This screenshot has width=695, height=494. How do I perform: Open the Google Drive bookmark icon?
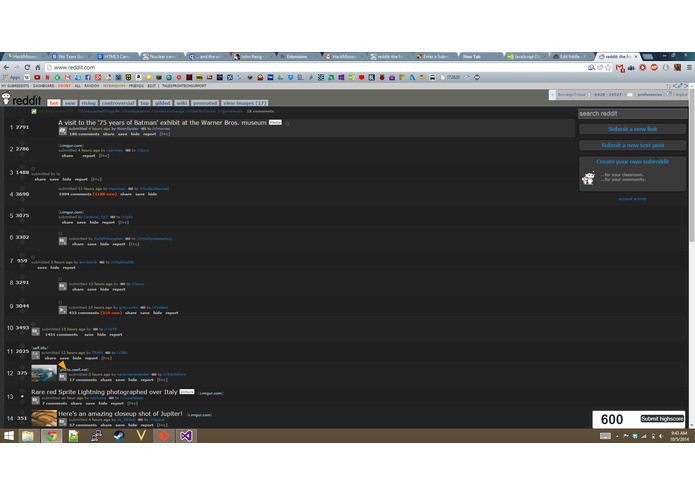tap(280, 78)
